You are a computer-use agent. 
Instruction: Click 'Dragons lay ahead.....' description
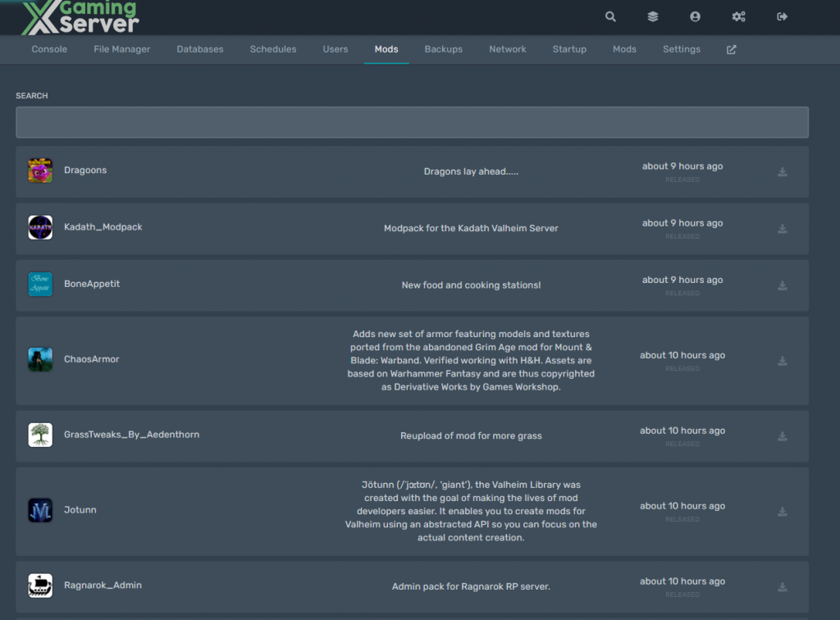click(x=471, y=172)
